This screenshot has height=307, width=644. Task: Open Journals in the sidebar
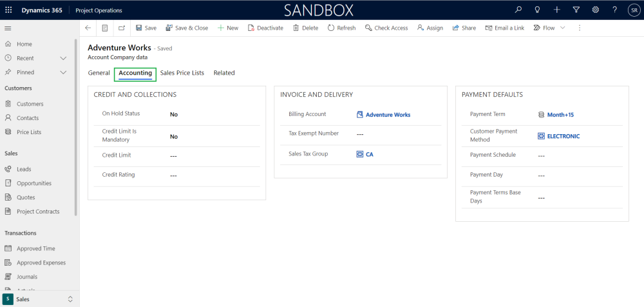[26, 277]
